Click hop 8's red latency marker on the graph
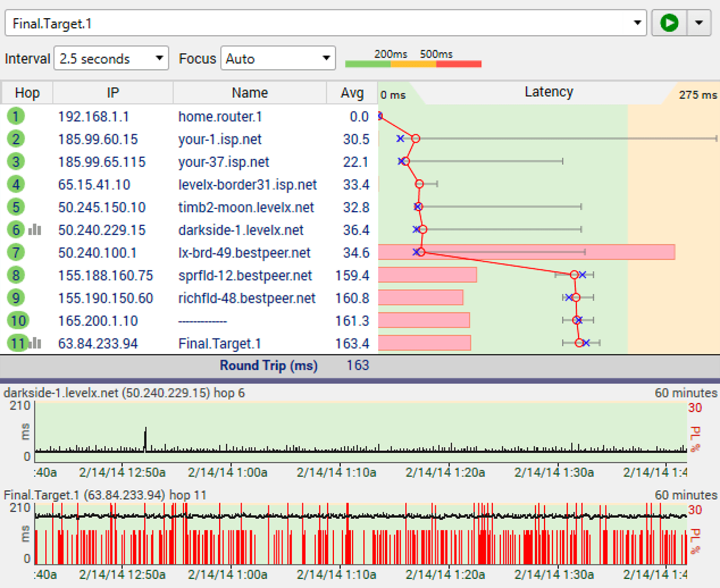 575,274
